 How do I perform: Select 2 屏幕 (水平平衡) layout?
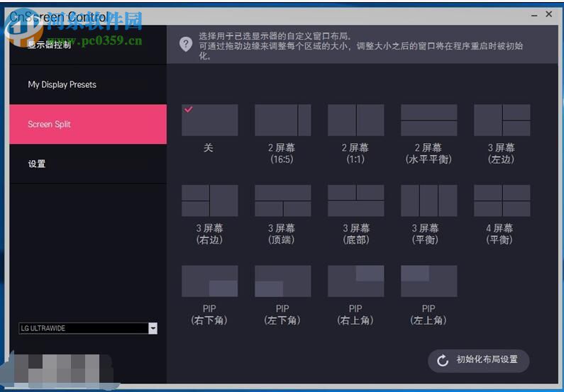click(x=428, y=120)
